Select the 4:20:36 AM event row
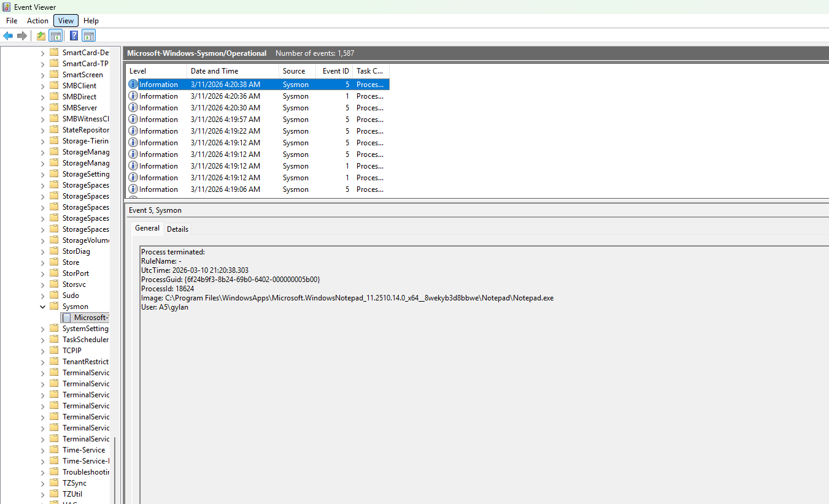Image resolution: width=829 pixels, height=504 pixels. [x=225, y=96]
